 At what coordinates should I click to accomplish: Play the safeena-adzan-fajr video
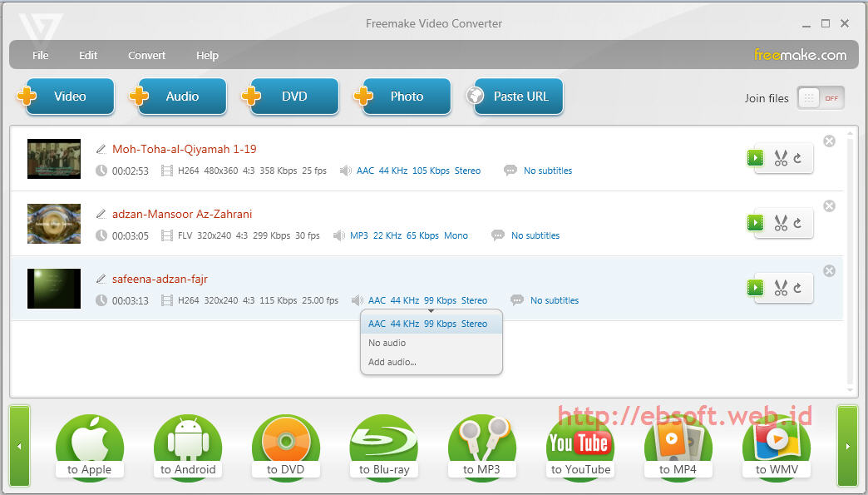(755, 287)
